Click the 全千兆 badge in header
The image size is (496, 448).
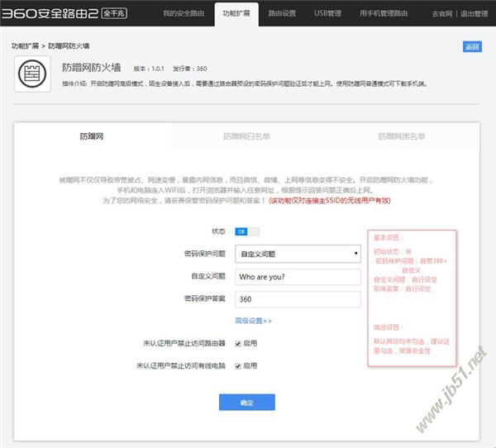tap(114, 13)
